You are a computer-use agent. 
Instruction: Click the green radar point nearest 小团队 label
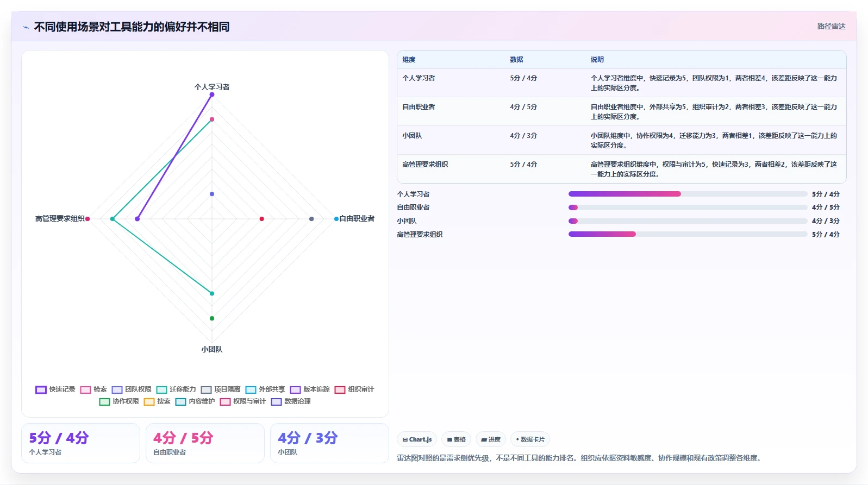click(x=212, y=318)
